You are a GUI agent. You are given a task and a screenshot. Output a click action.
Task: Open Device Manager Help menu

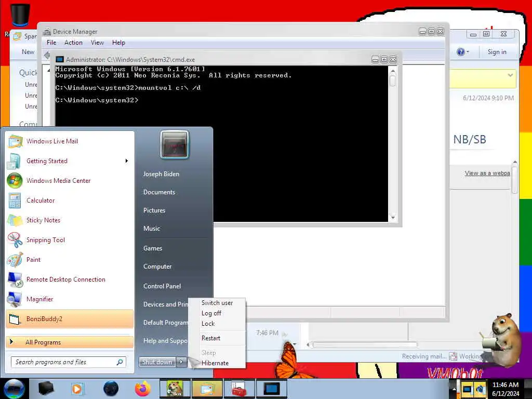pos(118,43)
